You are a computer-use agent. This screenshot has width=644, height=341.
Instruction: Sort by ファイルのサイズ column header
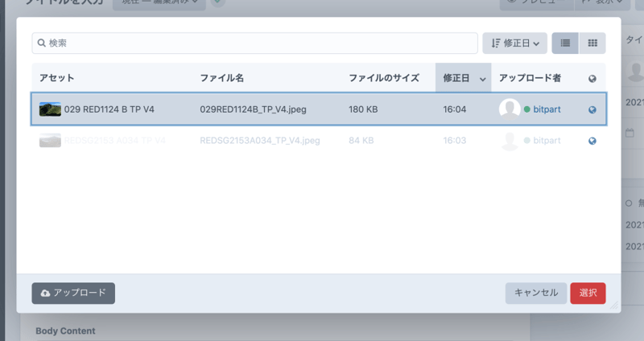click(383, 78)
